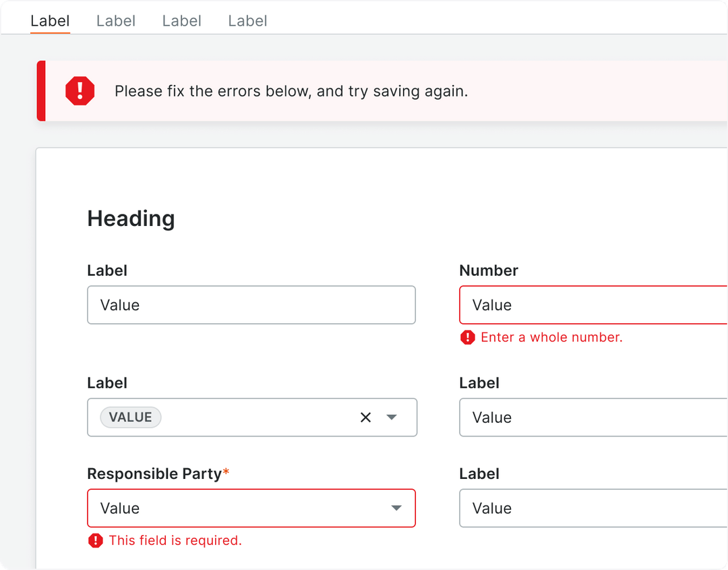Click the error icon beside 'This field is required'
728x570 pixels.
(x=95, y=540)
